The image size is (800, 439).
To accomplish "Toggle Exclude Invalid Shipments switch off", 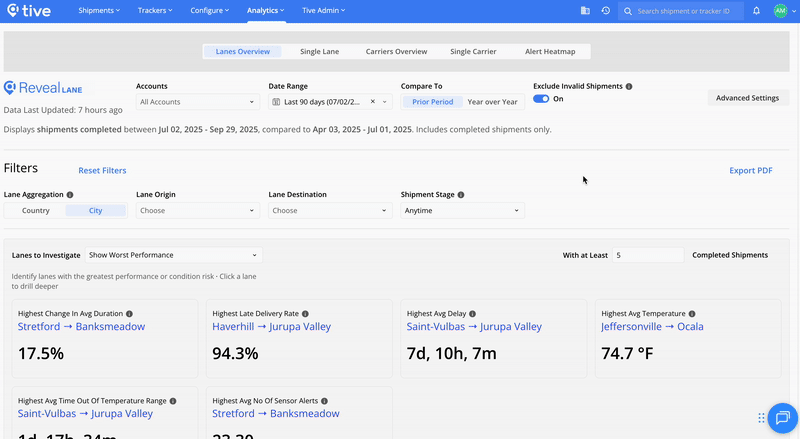I will point(541,99).
